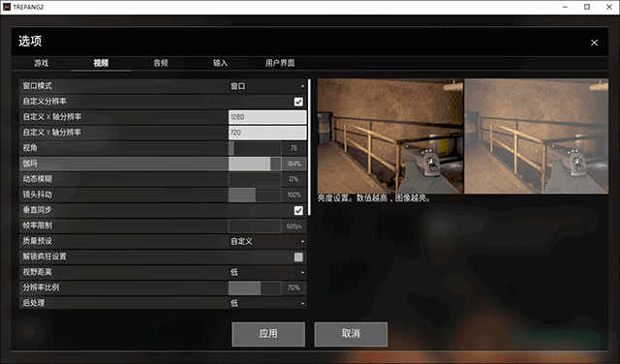
Task: Enable the 解锁疯狂设置 checkbox
Action: [x=298, y=258]
